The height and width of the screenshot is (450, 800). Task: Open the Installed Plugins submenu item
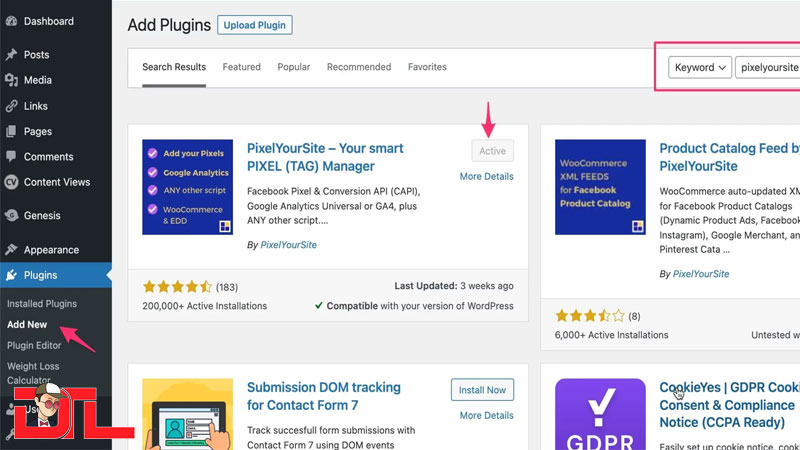[x=42, y=304]
